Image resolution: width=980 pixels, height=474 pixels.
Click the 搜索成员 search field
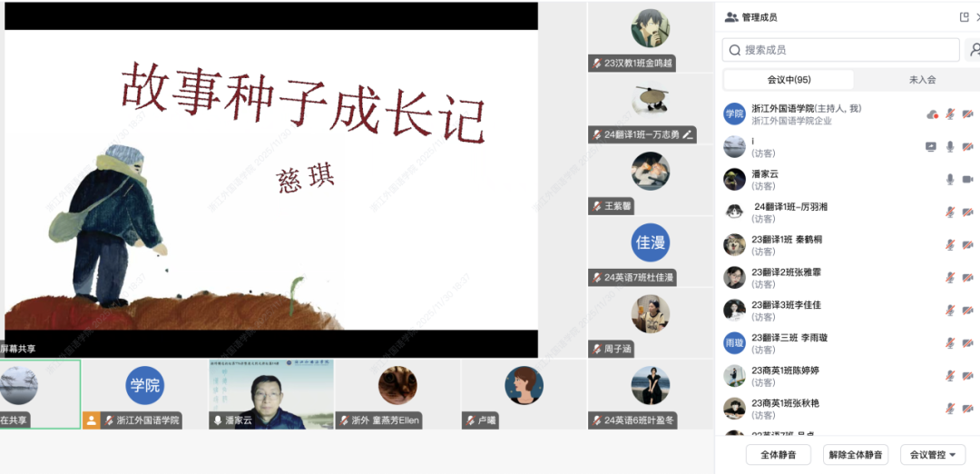click(840, 50)
